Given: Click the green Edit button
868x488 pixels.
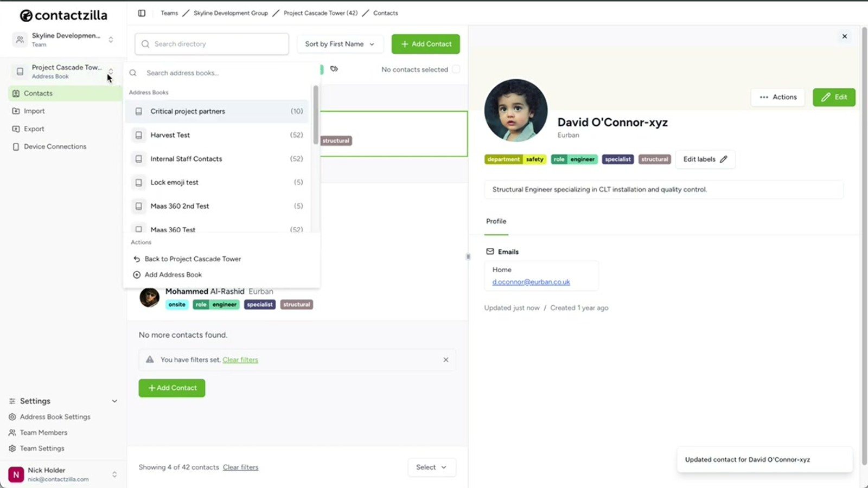Looking at the screenshot, I should point(834,97).
